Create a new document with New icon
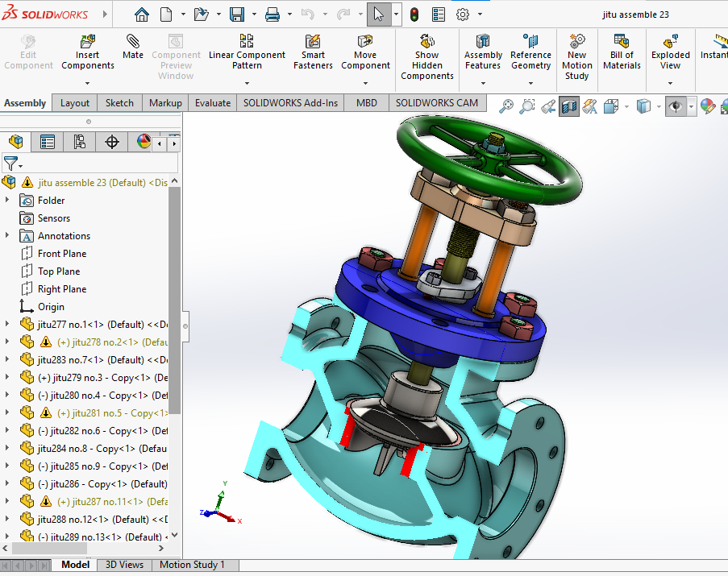Viewport: 728px width, 576px height. 166,15
